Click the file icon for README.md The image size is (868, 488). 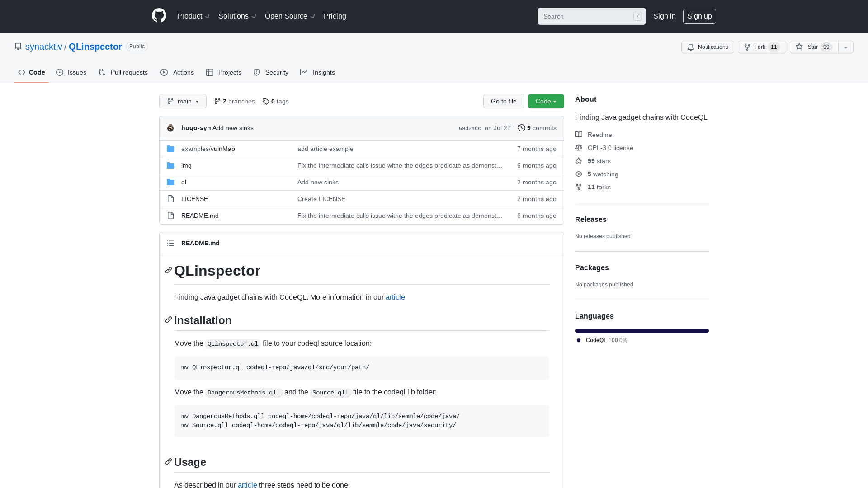tap(170, 216)
